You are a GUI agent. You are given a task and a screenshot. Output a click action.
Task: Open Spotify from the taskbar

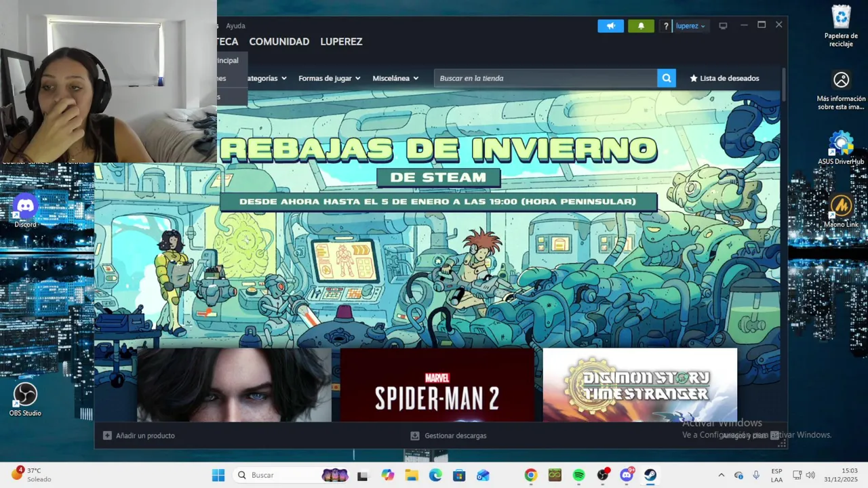(578, 475)
